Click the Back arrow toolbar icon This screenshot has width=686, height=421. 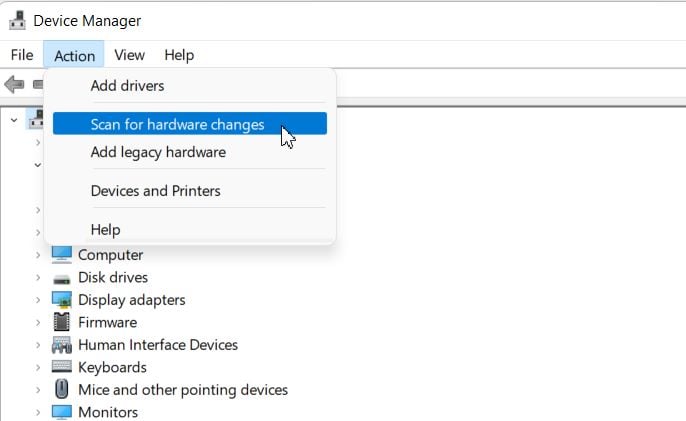pyautogui.click(x=14, y=84)
